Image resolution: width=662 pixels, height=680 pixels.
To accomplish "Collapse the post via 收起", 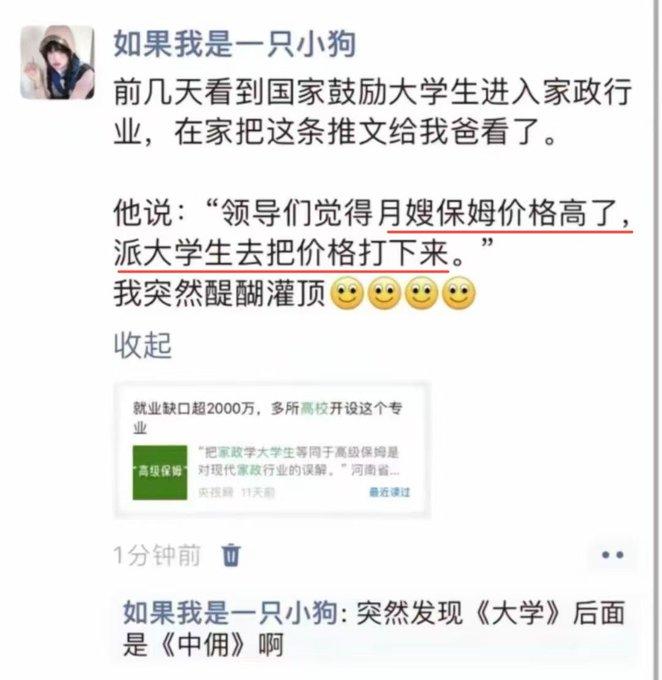I will (x=143, y=346).
